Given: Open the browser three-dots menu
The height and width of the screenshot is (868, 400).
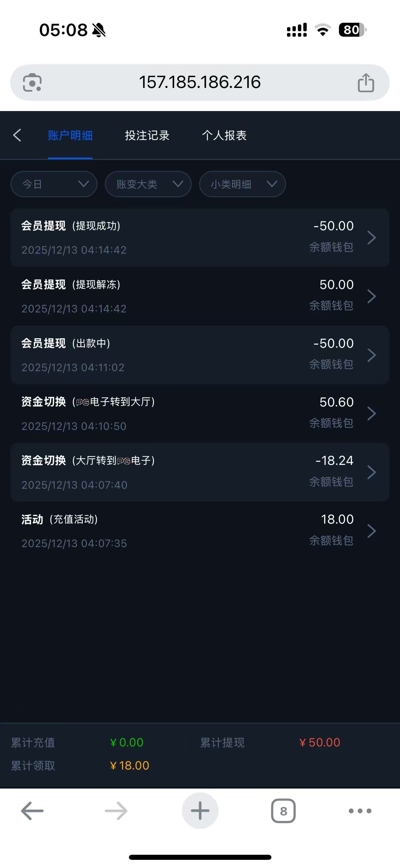Looking at the screenshot, I should [x=360, y=811].
